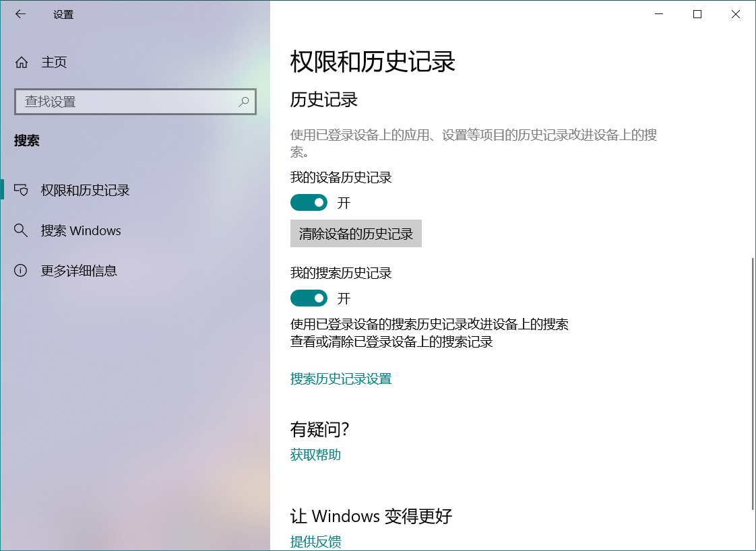Screen dimensions: 756x551
Task: Open the 提供反馈 link
Action: 315,542
